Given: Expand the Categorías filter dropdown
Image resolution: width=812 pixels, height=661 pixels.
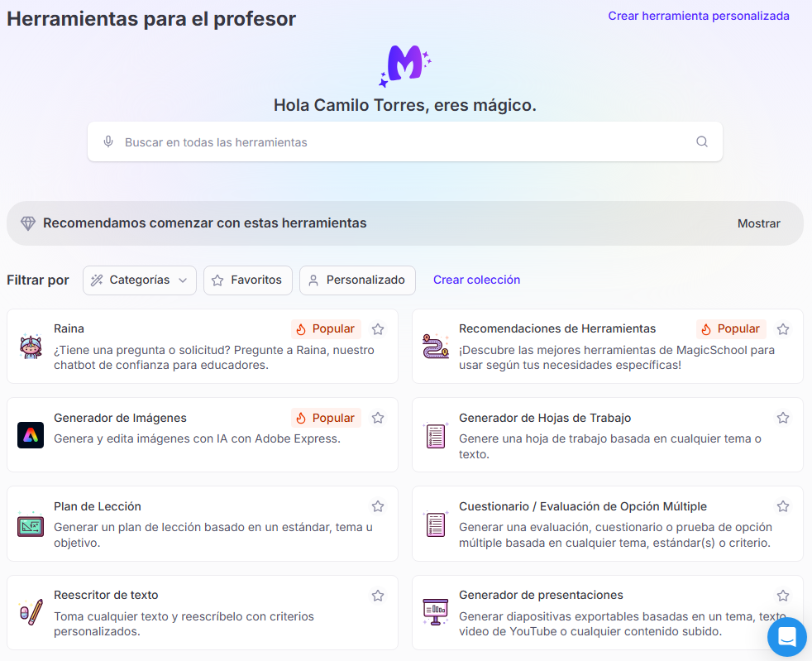Looking at the screenshot, I should 140,280.
